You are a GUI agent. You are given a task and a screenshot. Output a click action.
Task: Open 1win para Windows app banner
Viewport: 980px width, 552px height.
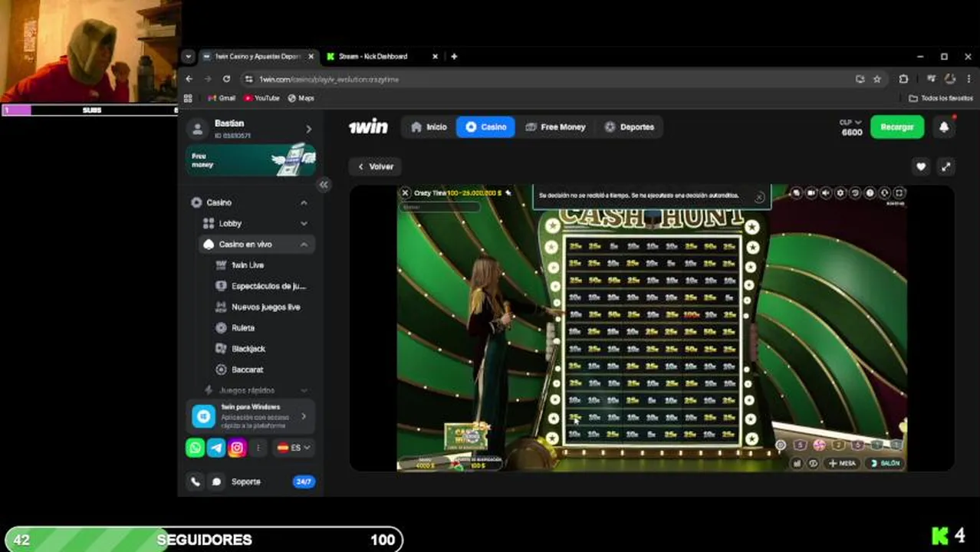pos(251,416)
